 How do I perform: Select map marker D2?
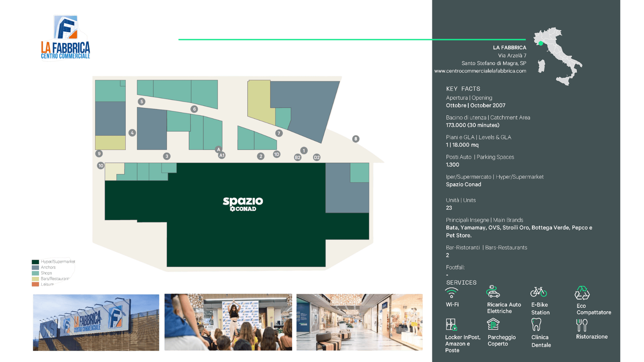coord(317,157)
